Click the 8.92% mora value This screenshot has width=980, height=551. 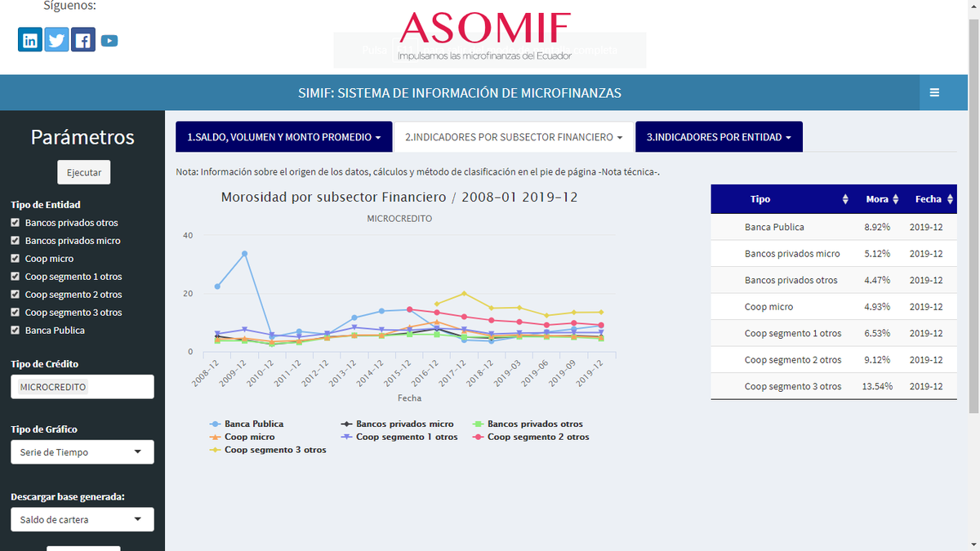877,227
